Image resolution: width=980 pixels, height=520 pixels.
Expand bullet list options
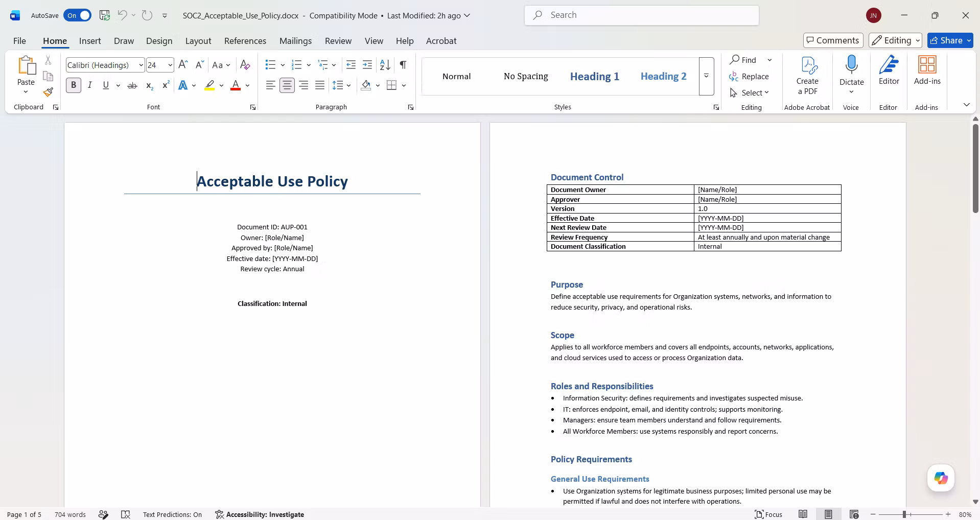(x=283, y=65)
